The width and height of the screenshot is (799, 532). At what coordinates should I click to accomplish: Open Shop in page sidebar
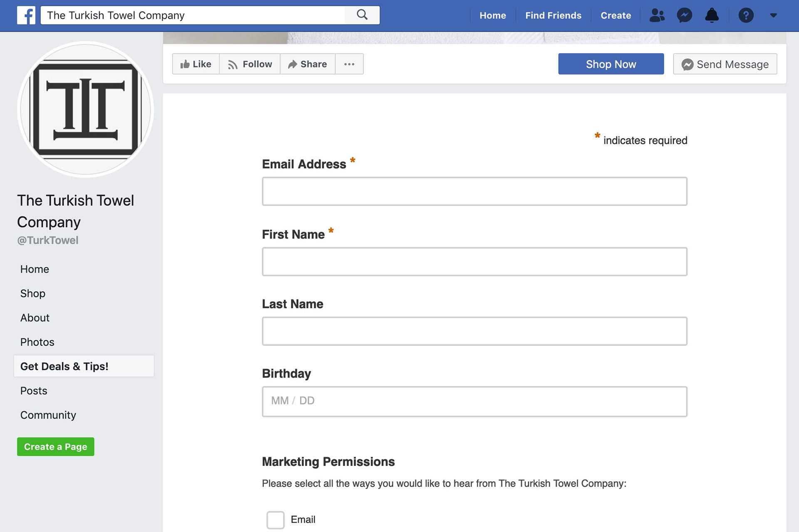pos(33,294)
